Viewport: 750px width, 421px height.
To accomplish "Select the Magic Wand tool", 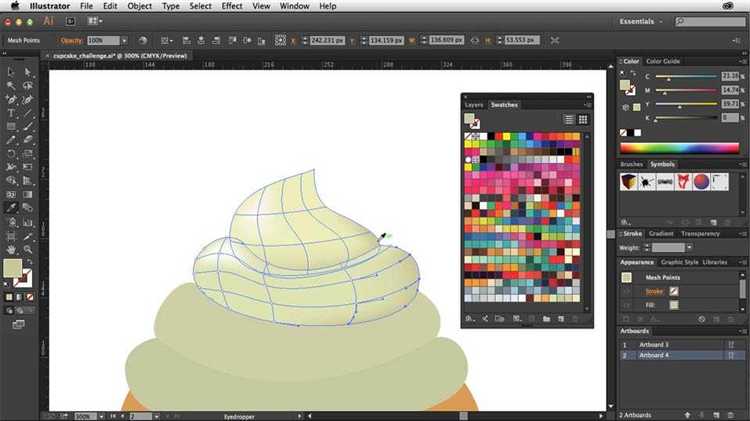I will [x=11, y=86].
